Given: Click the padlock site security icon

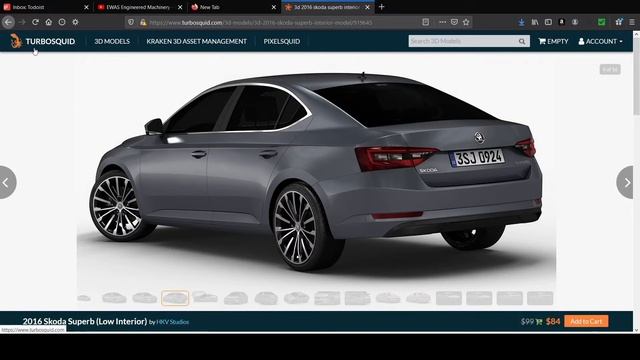Looking at the screenshot, I should pos(143,22).
